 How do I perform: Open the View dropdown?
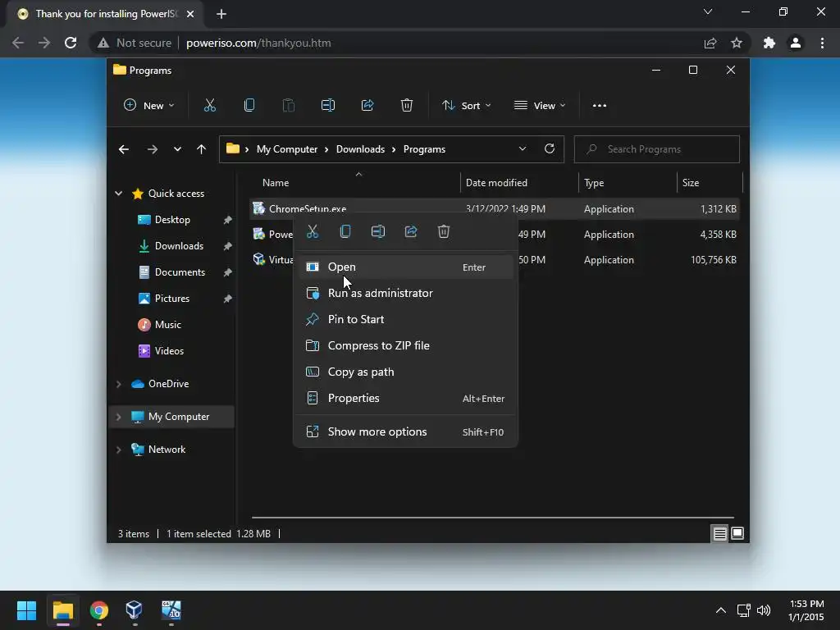(x=540, y=106)
